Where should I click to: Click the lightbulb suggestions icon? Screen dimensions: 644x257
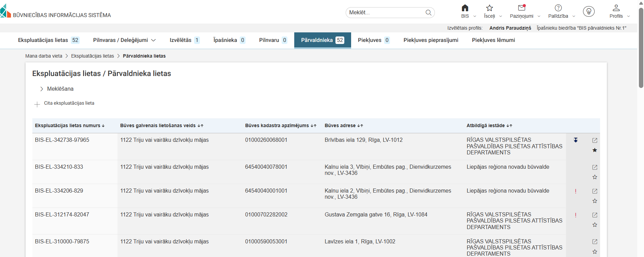click(x=588, y=11)
